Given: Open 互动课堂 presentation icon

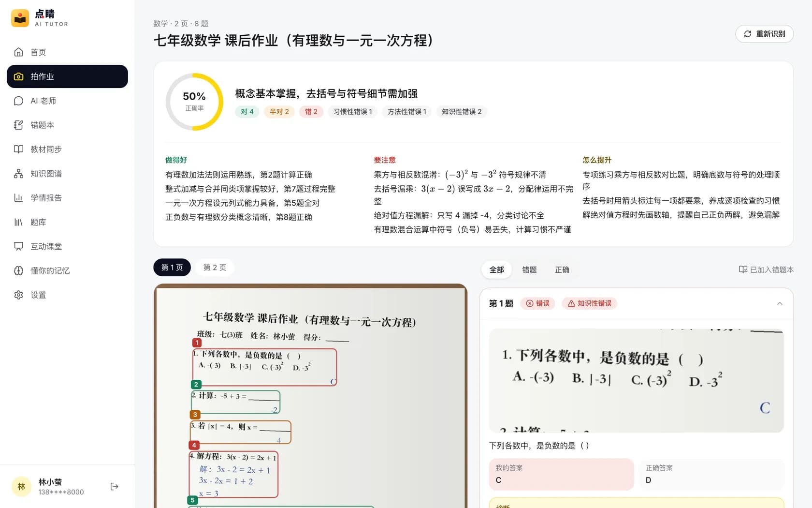Looking at the screenshot, I should point(18,246).
